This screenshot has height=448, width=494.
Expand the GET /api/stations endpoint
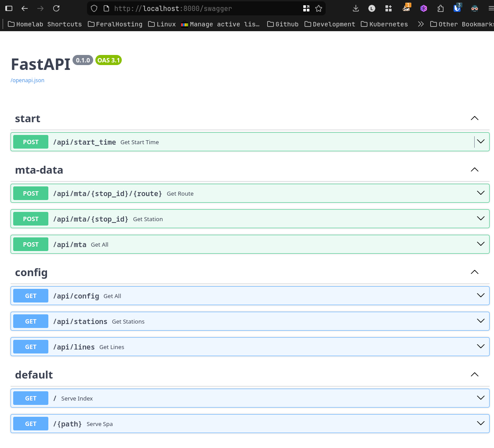[x=481, y=321]
